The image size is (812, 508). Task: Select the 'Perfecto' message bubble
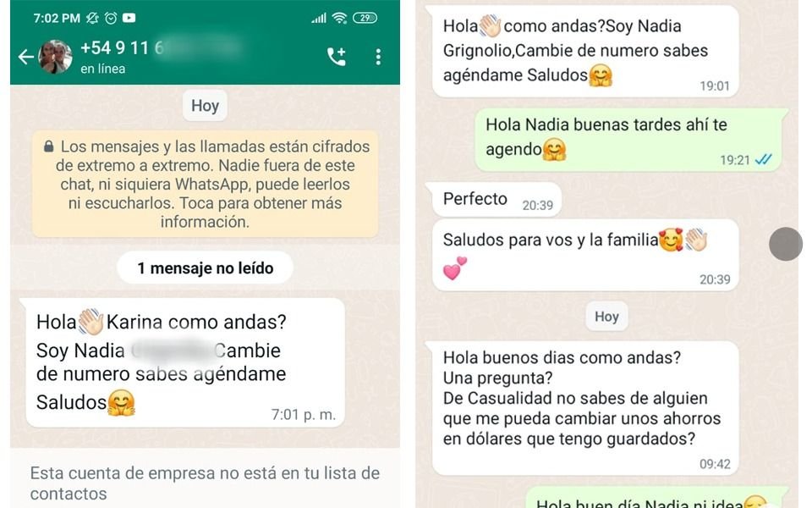tap(497, 200)
